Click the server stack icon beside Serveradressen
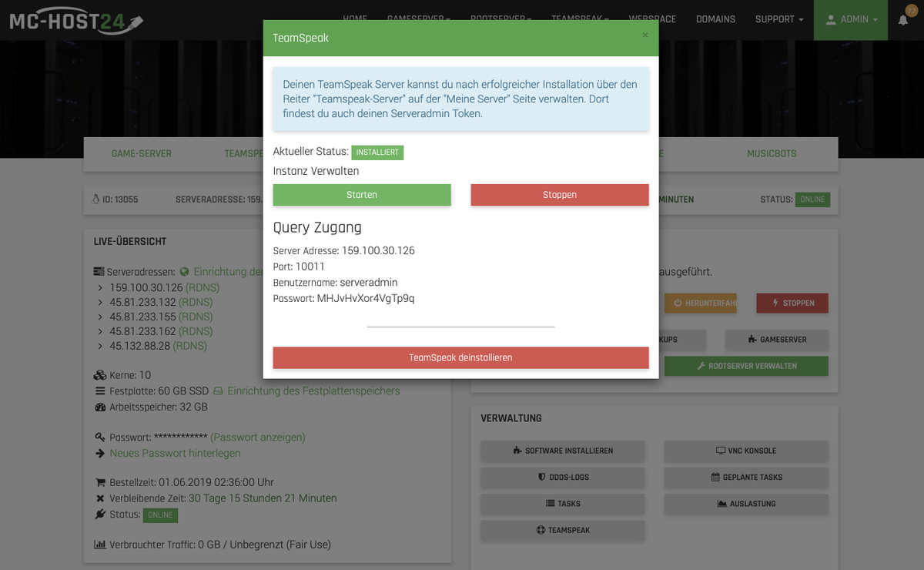 99,272
